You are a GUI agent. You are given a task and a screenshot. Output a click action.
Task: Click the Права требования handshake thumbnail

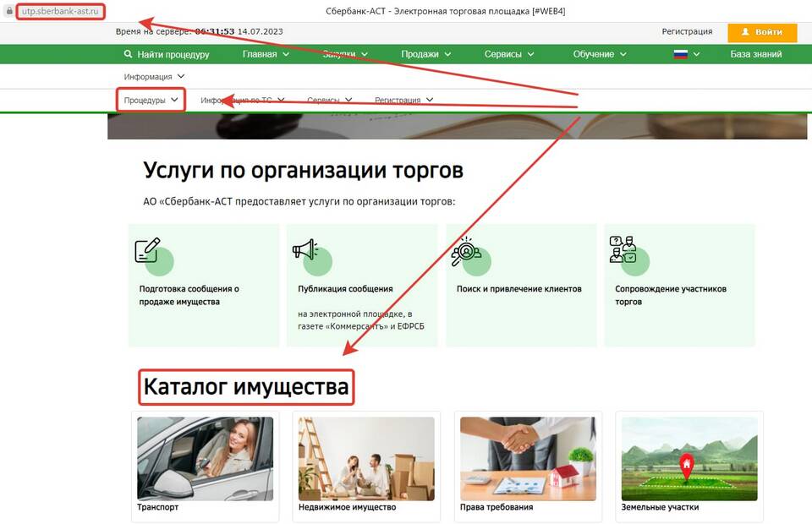[x=528, y=459]
